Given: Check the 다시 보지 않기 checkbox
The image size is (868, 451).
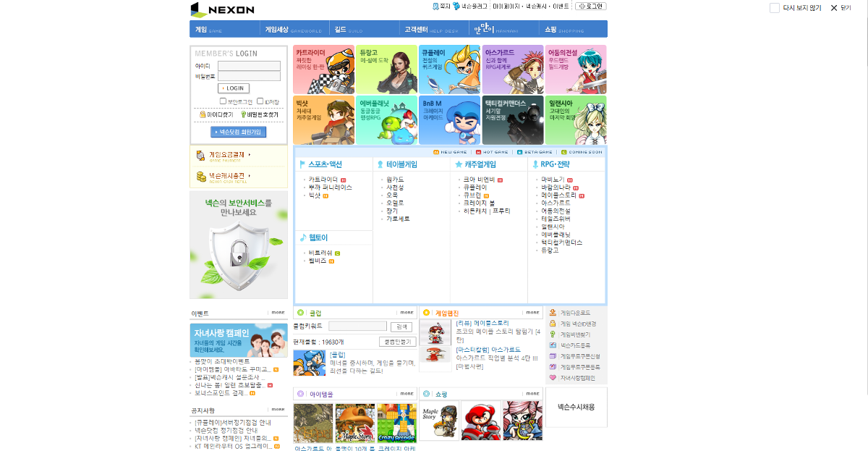Looking at the screenshot, I should [775, 8].
